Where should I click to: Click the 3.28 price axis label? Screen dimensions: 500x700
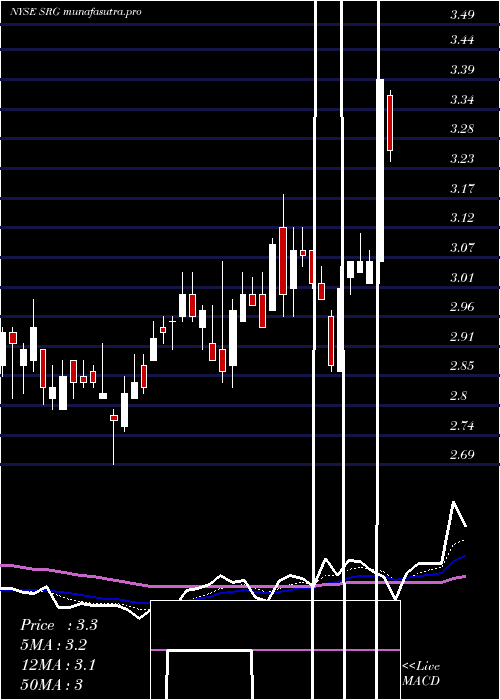[x=462, y=129]
